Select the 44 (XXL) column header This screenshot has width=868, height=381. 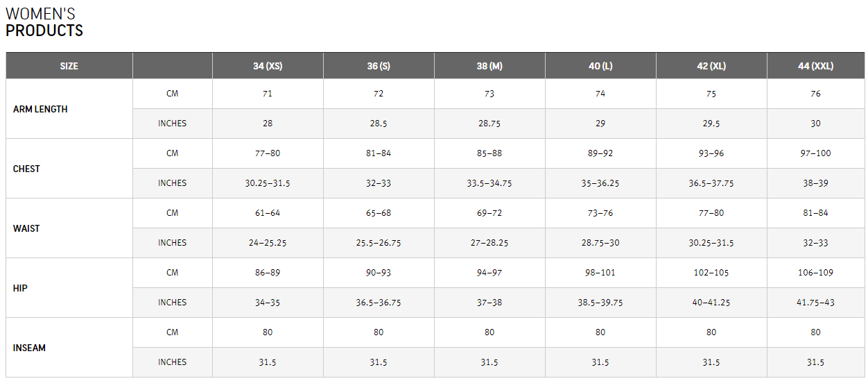(x=815, y=67)
